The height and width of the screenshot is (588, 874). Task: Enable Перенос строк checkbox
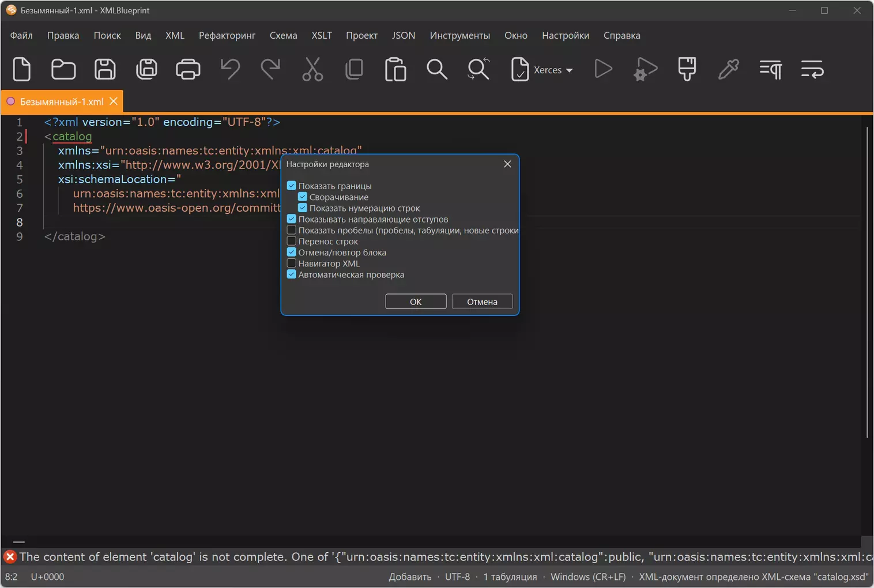(292, 241)
